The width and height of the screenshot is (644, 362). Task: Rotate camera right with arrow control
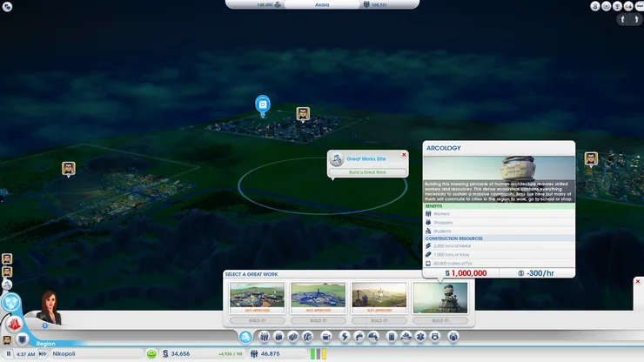click(637, 19)
